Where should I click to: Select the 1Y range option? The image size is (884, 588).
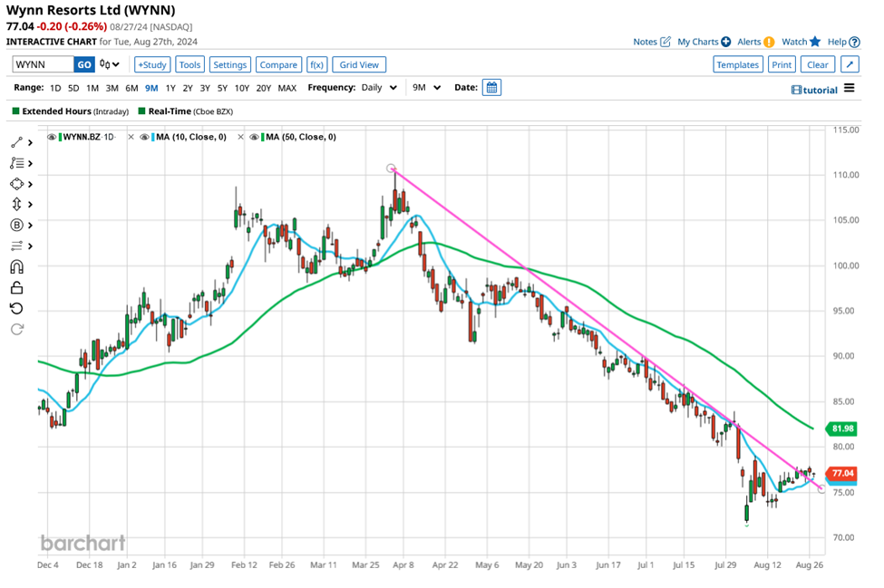tap(170, 88)
